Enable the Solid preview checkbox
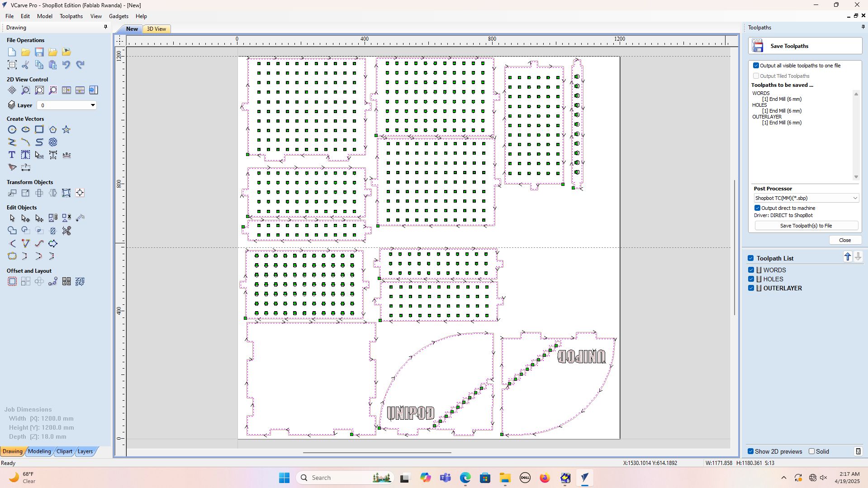Screen dimensions: 868x488 pyautogui.click(x=812, y=451)
